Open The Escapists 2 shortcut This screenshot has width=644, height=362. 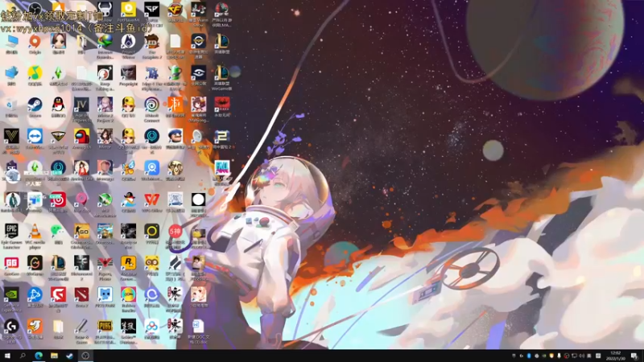(x=151, y=42)
